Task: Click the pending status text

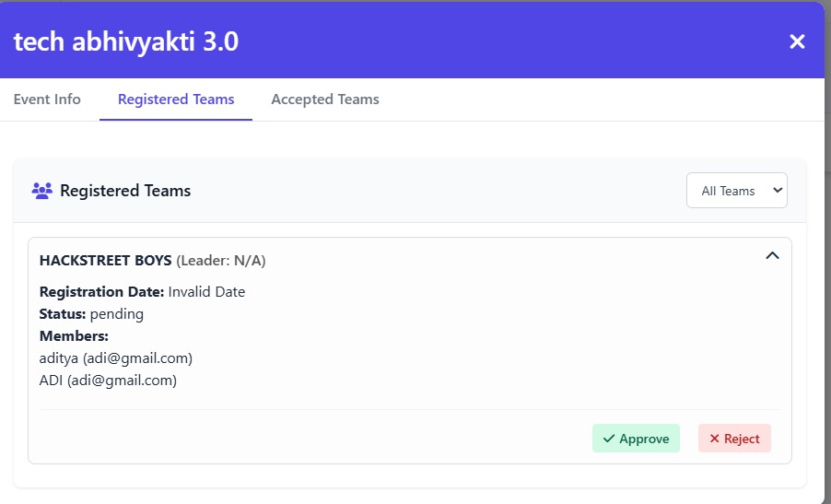Action: (x=116, y=314)
